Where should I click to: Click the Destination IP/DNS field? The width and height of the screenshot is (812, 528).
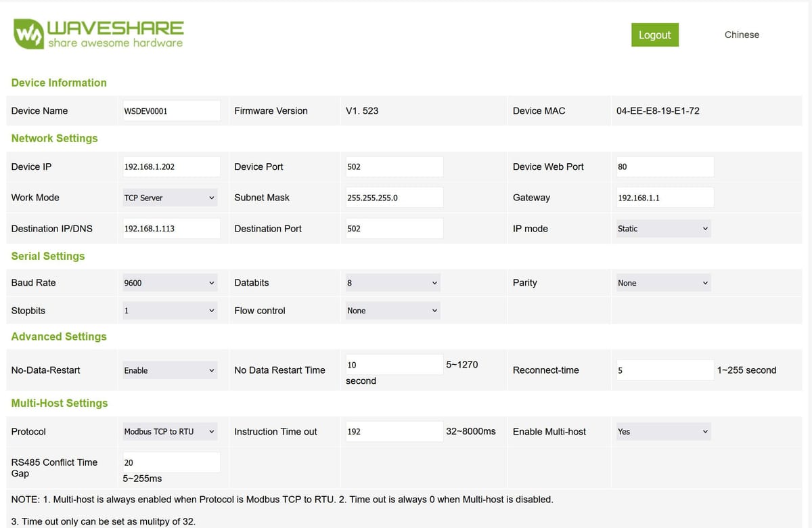click(172, 229)
